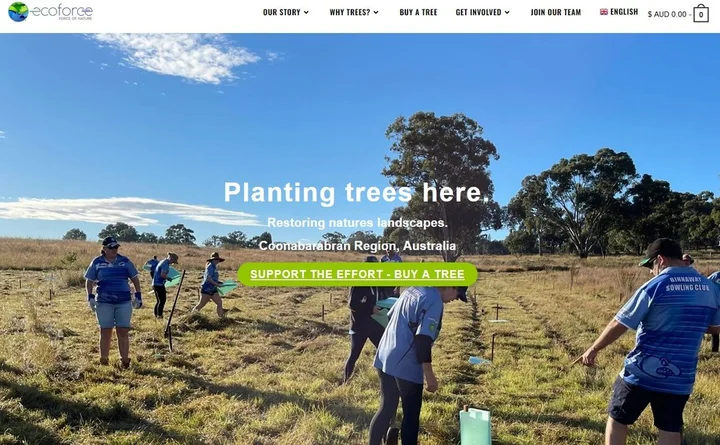Open the Our Story menu
The width and height of the screenshot is (720, 445).
tap(281, 12)
